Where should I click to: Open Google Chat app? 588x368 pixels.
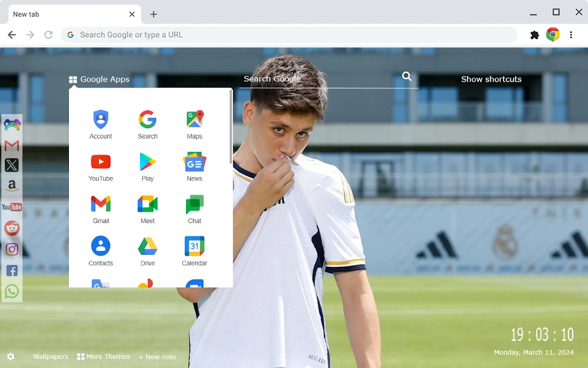point(194,209)
